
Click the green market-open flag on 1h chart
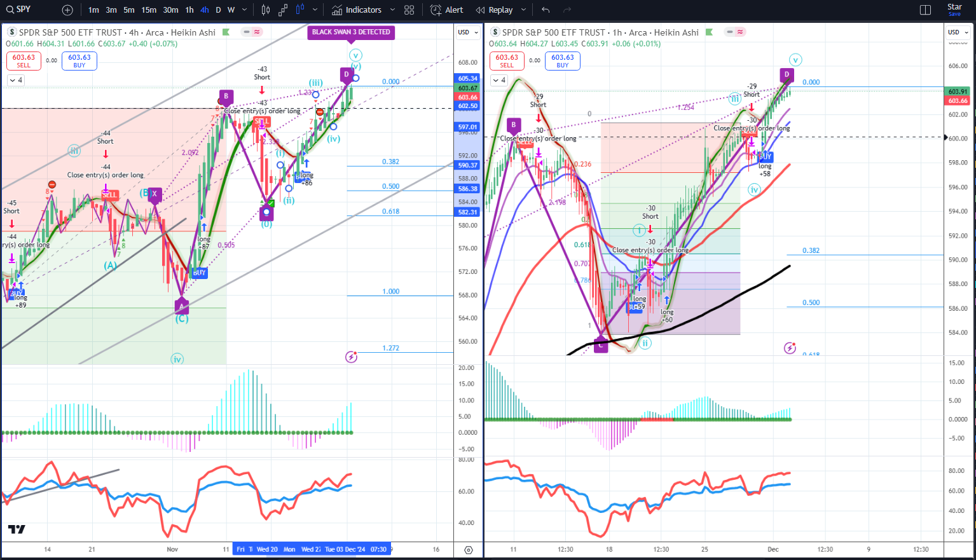point(709,32)
